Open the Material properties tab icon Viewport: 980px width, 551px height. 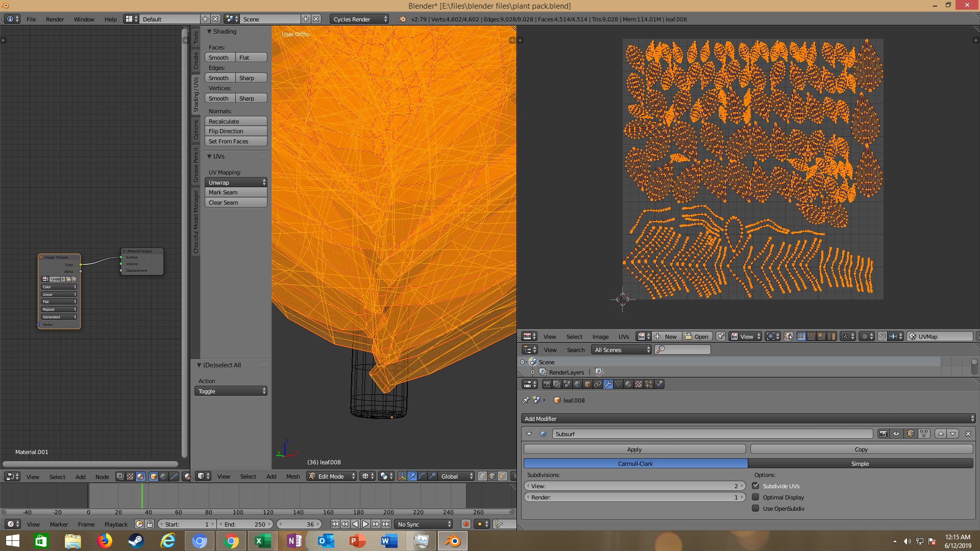tap(628, 384)
